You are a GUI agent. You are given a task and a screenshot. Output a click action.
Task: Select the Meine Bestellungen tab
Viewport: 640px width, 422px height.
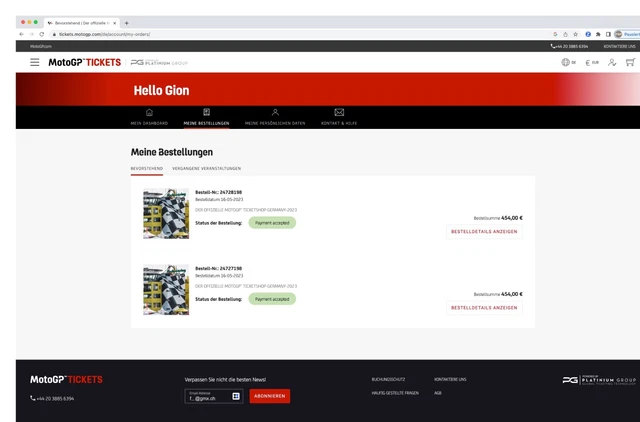(206, 117)
